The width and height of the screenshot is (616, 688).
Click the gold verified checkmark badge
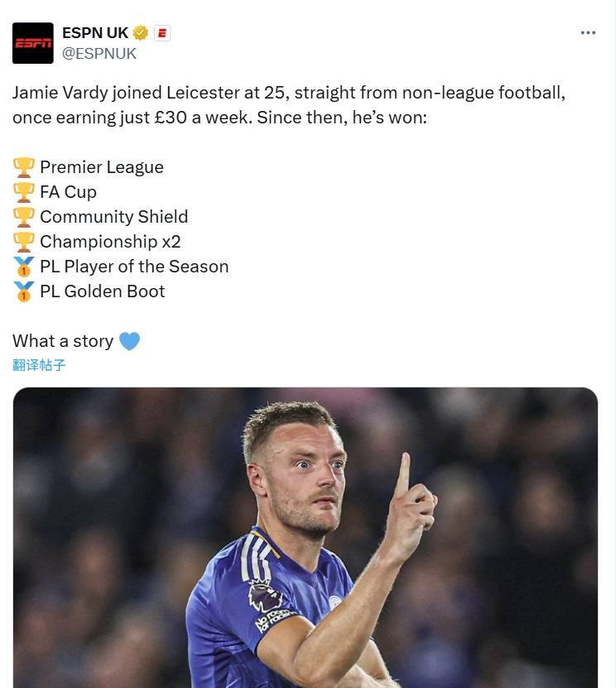(x=140, y=33)
